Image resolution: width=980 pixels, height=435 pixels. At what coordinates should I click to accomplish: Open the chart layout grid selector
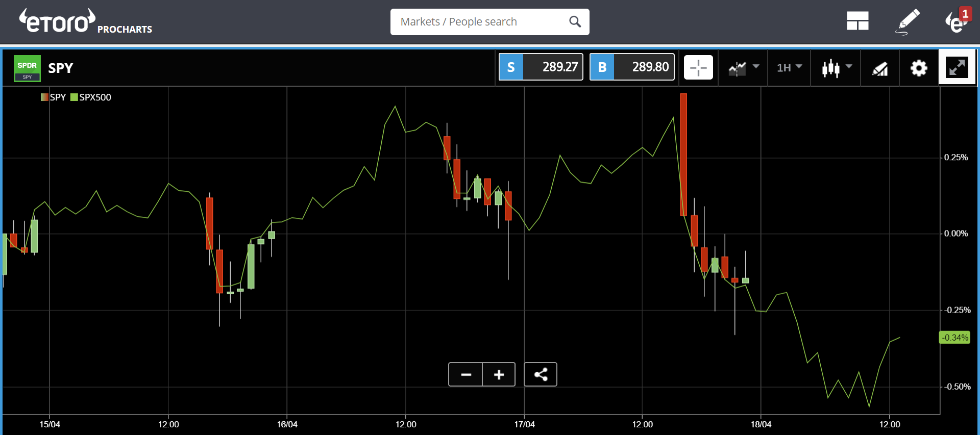857,21
